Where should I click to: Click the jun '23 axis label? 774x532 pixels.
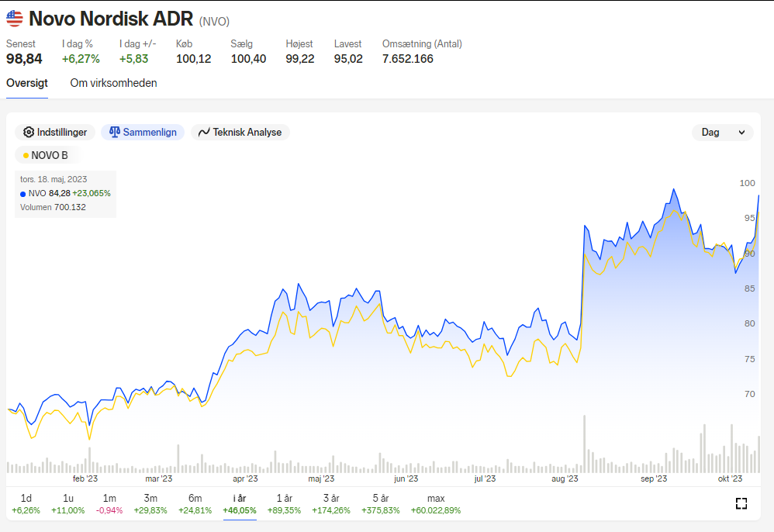point(406,478)
